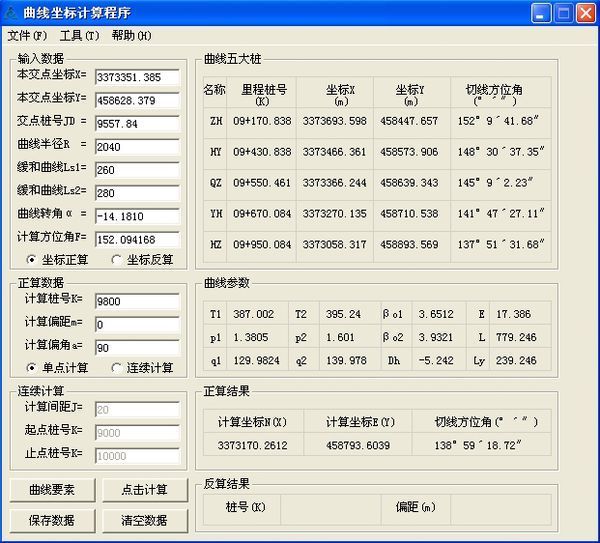Click the coordinate cell 3373466.361
This screenshot has height=543, width=600.
pyautogui.click(x=335, y=152)
